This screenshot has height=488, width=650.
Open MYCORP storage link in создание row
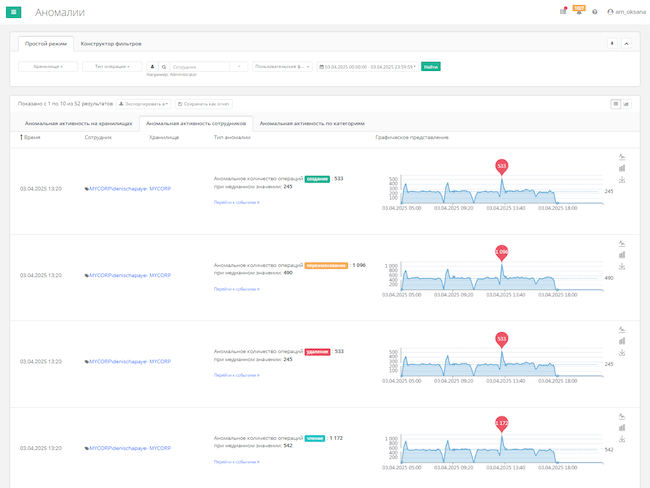[160, 189]
